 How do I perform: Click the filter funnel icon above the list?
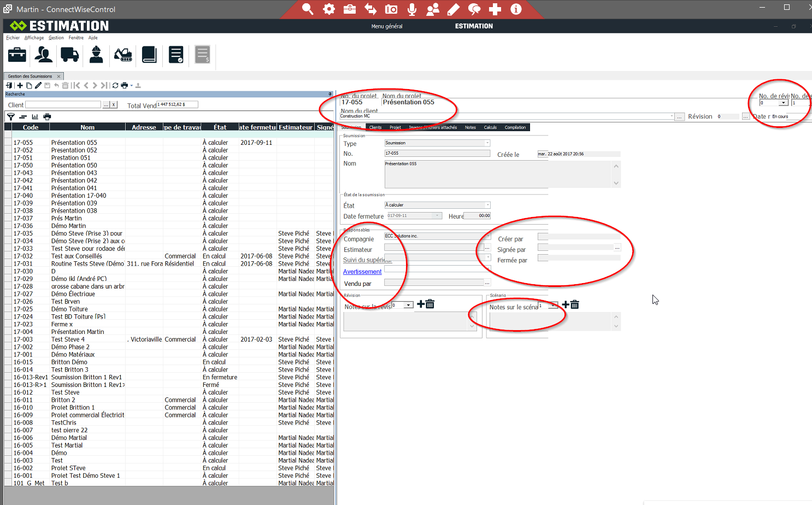click(x=10, y=116)
